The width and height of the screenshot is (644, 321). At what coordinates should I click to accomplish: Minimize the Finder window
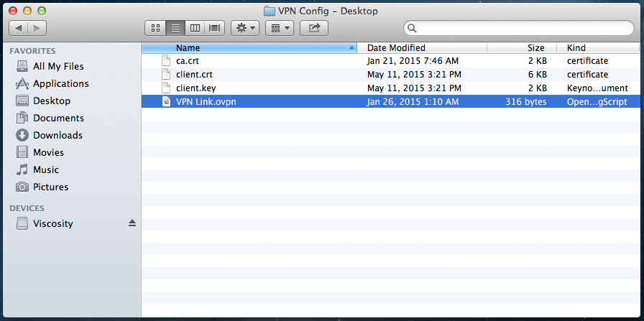pos(27,11)
